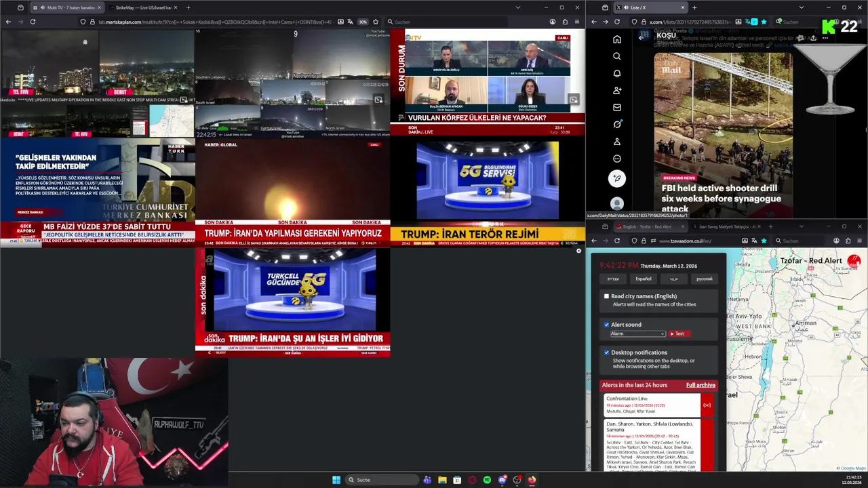Screen dimensions: 868x488
Task: Reload the X list page
Action: [x=616, y=22]
